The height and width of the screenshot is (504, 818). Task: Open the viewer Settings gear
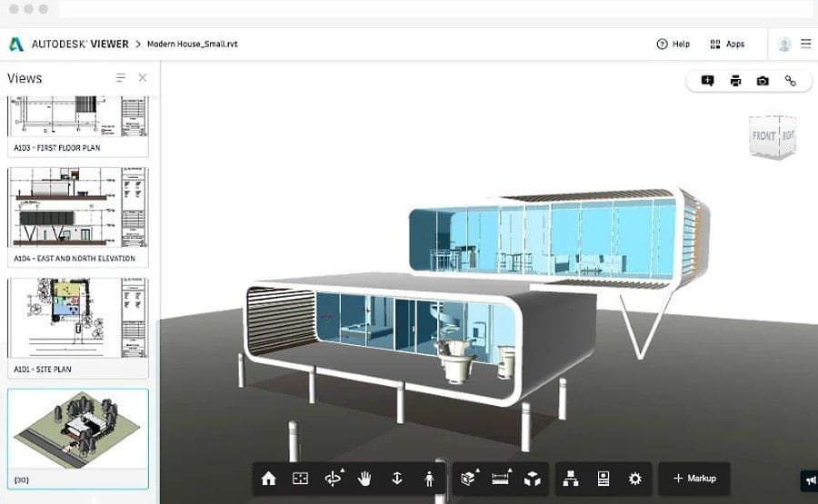point(635,479)
